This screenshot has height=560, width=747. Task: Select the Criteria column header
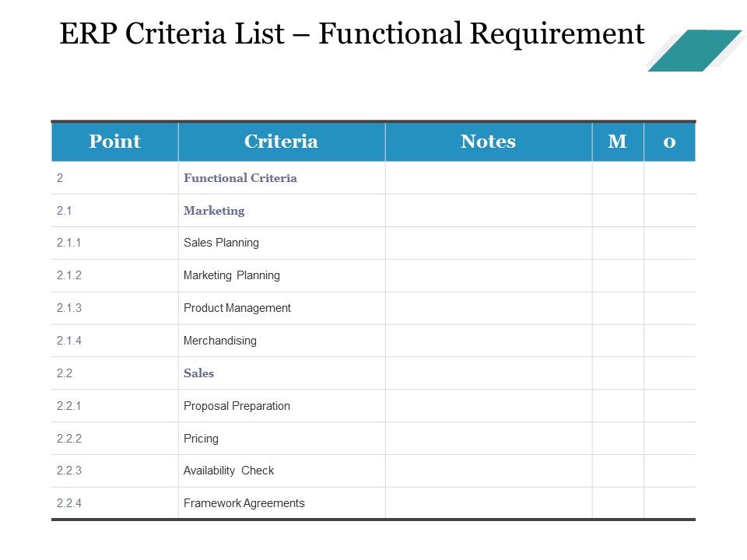[x=282, y=142]
